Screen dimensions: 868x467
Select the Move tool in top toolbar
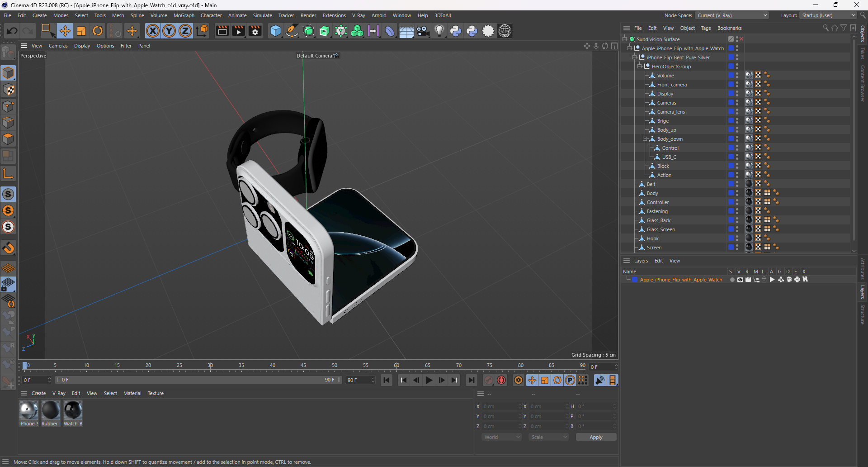point(65,31)
